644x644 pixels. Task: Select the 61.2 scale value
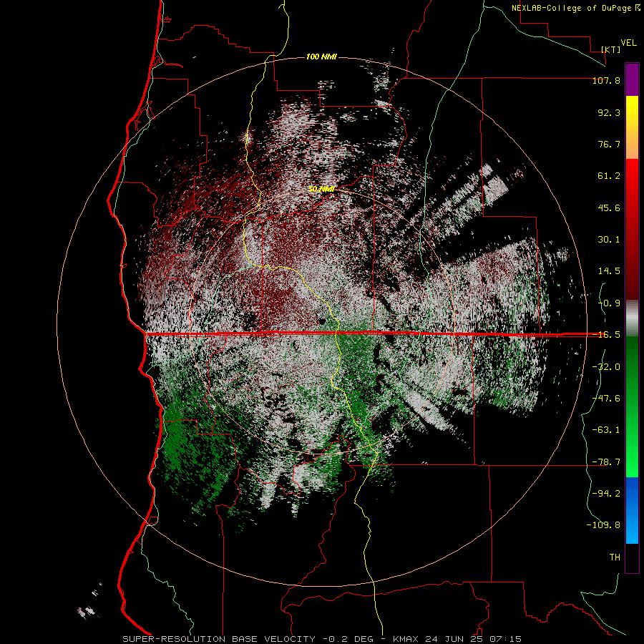609,176
